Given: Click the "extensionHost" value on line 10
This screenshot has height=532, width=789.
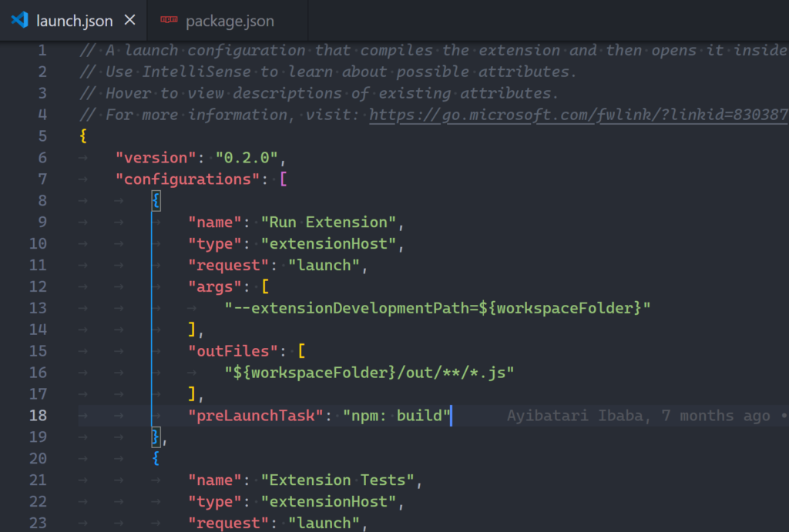Looking at the screenshot, I should click(x=331, y=244).
